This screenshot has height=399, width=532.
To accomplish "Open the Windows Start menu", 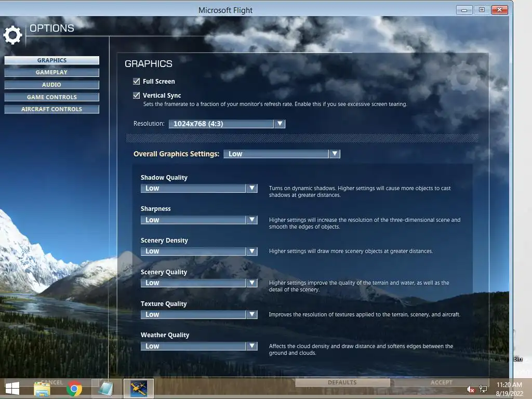I will click(x=12, y=389).
